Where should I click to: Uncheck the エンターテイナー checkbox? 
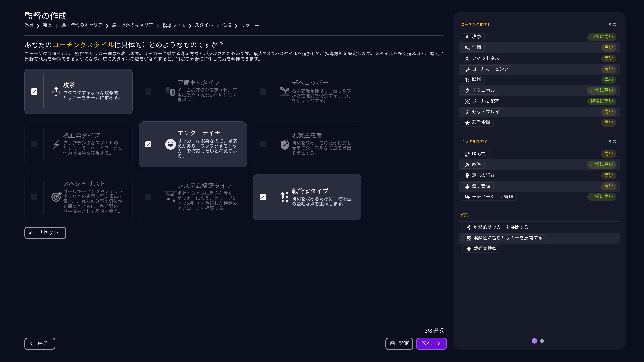148,144
